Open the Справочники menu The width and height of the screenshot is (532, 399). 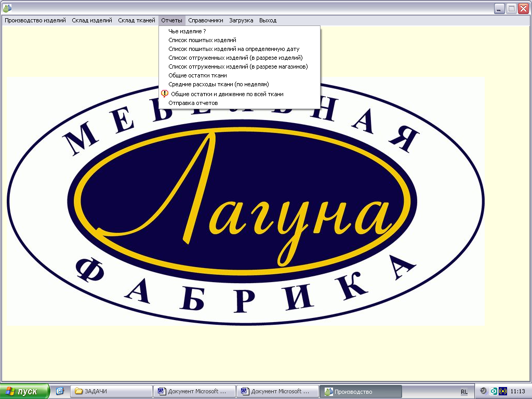[x=206, y=20]
